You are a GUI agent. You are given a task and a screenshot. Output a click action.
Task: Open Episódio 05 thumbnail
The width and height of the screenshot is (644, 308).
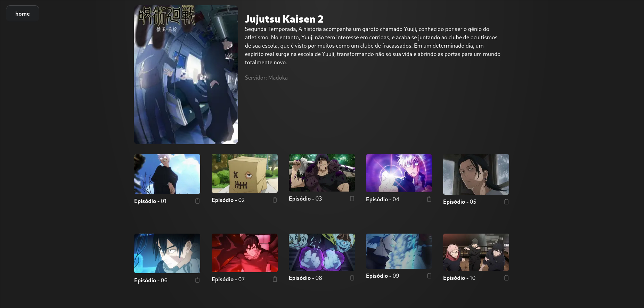(476, 174)
